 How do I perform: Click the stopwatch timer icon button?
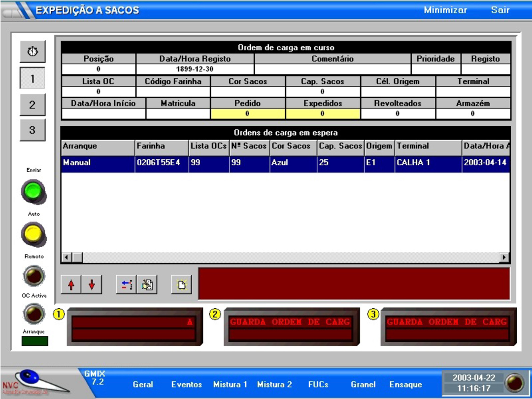pos(32,52)
